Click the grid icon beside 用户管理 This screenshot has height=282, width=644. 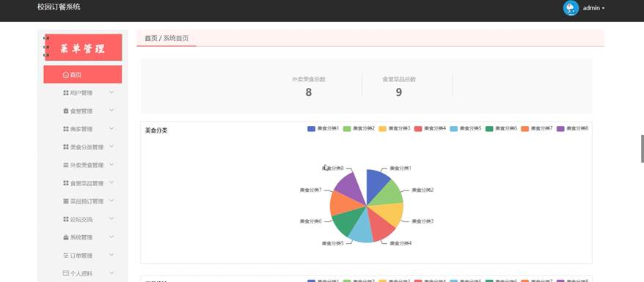point(66,93)
